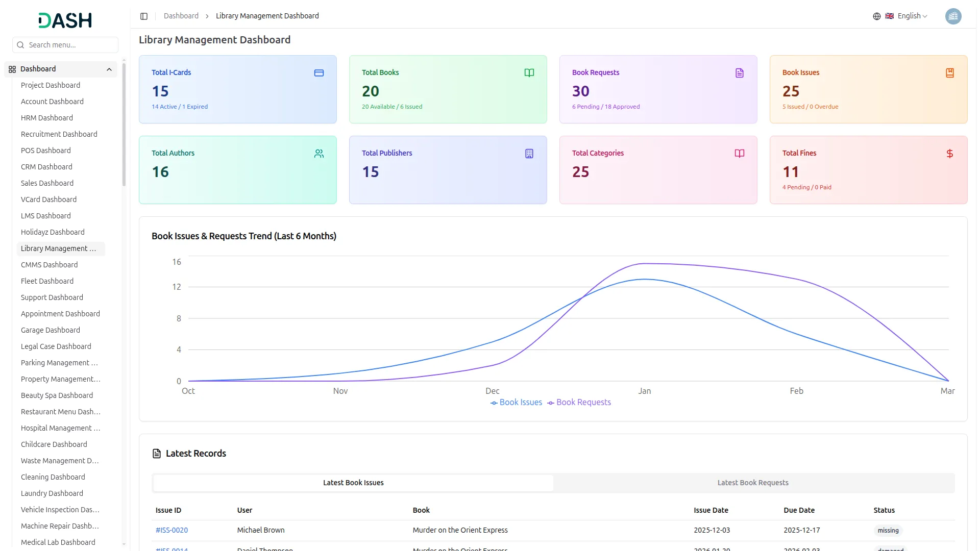Open the English language dropdown
Image resolution: width=980 pixels, height=551 pixels.
point(906,16)
